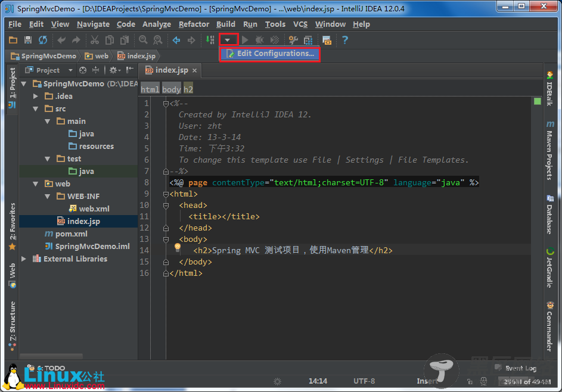
Task: Open the VCS menu
Action: pyautogui.click(x=300, y=24)
